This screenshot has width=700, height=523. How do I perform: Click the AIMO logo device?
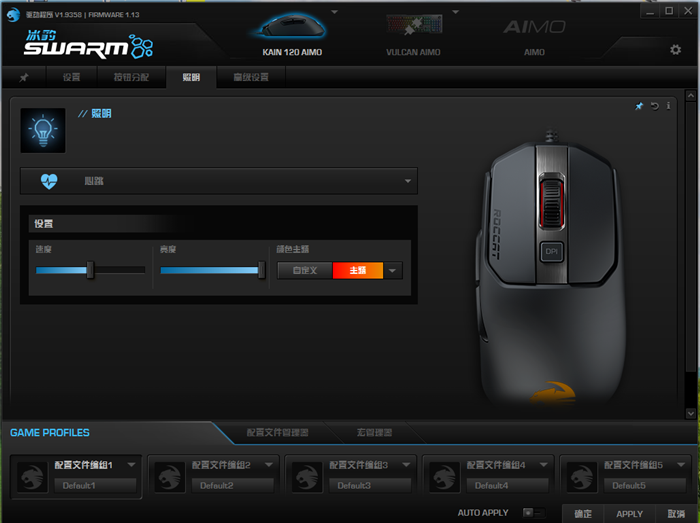[x=534, y=35]
